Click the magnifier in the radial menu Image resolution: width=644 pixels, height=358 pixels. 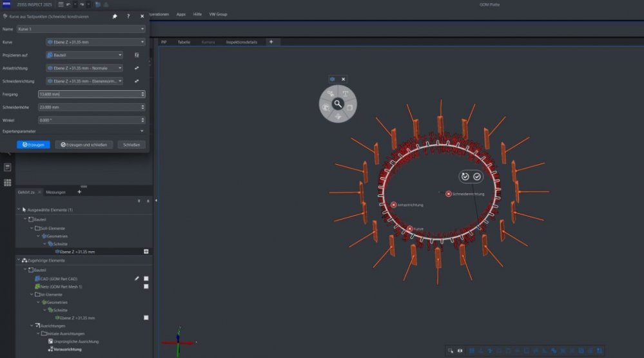click(337, 103)
